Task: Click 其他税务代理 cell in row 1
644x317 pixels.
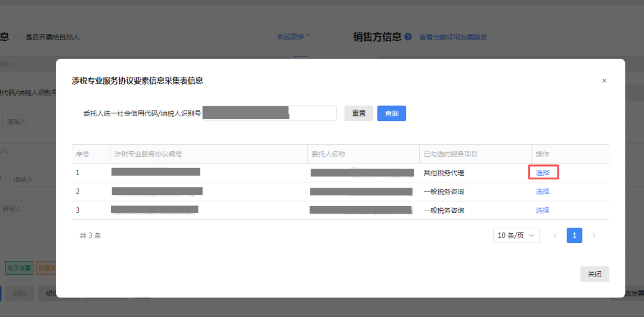Action: click(x=444, y=173)
